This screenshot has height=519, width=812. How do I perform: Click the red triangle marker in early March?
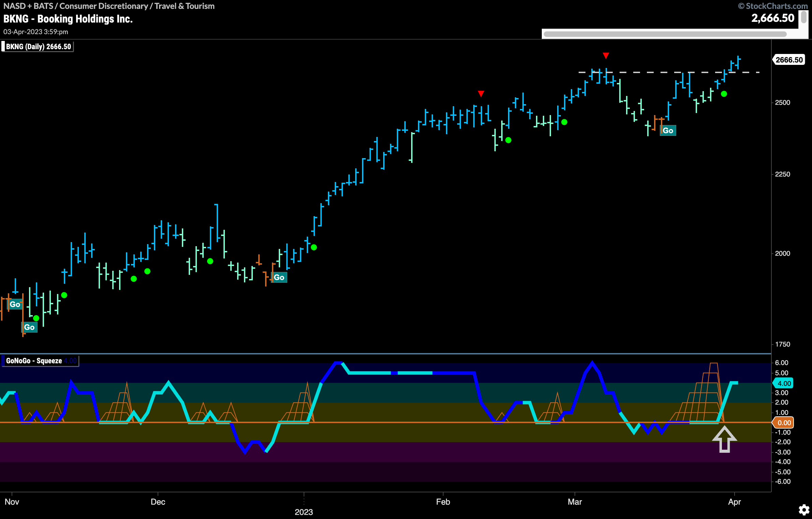[606, 56]
